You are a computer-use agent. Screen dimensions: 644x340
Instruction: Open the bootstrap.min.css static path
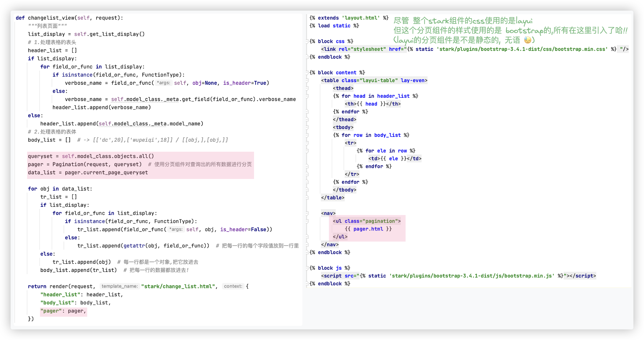click(x=522, y=49)
